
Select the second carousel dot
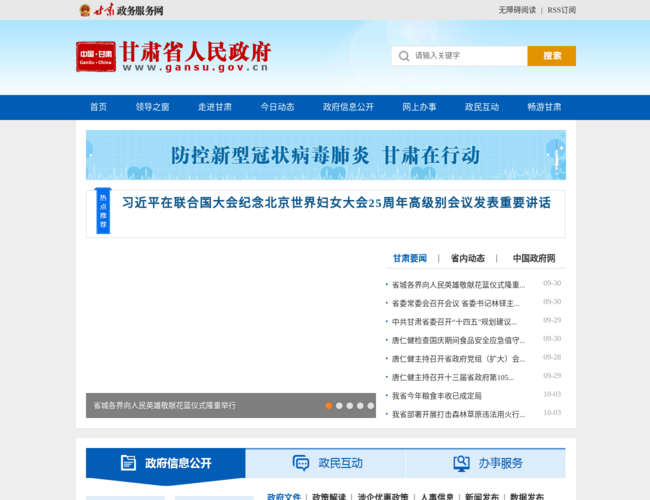[339, 406]
